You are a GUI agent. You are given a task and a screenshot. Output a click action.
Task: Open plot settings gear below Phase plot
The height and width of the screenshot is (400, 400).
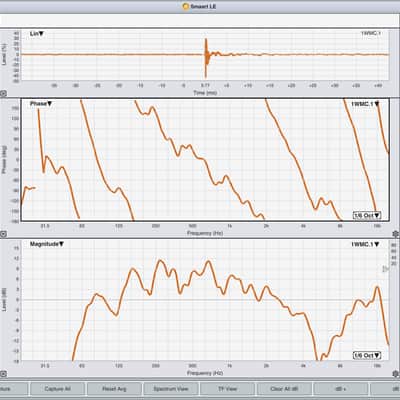pos(396,234)
